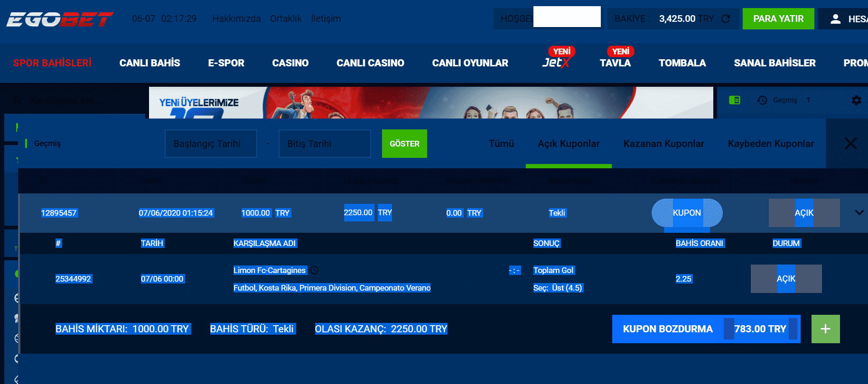Click the bet odds value 2.25
This screenshot has width=868, height=384.
click(683, 279)
